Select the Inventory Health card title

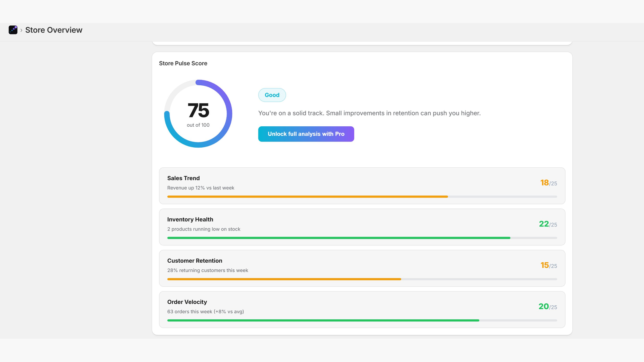click(190, 220)
